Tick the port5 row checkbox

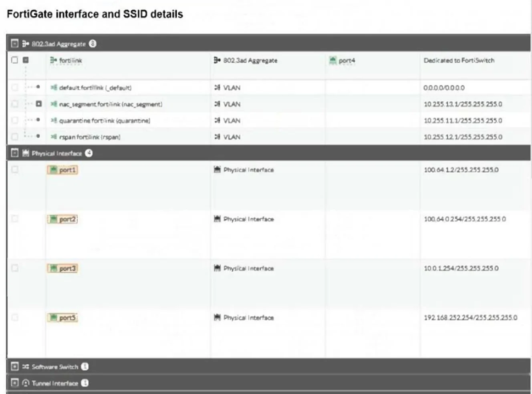(x=15, y=317)
